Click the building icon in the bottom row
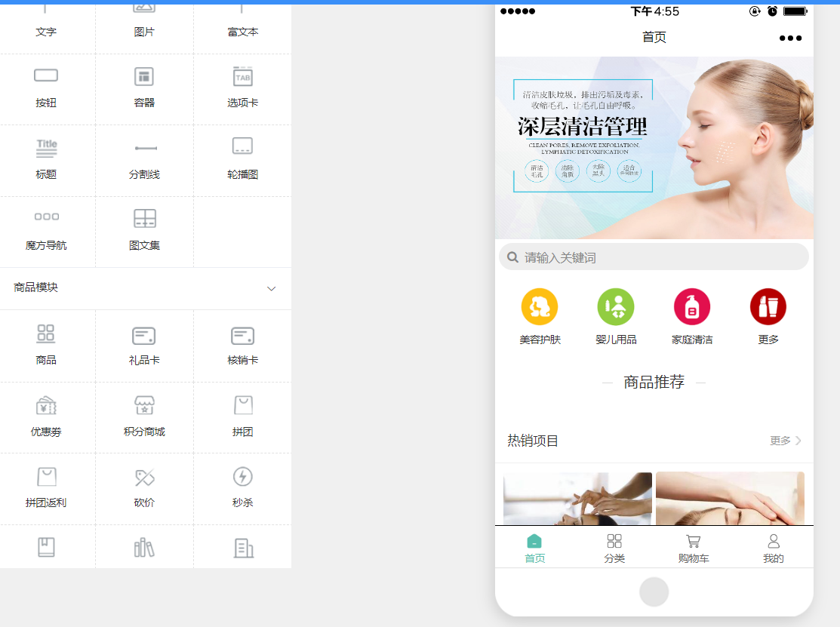 243,548
